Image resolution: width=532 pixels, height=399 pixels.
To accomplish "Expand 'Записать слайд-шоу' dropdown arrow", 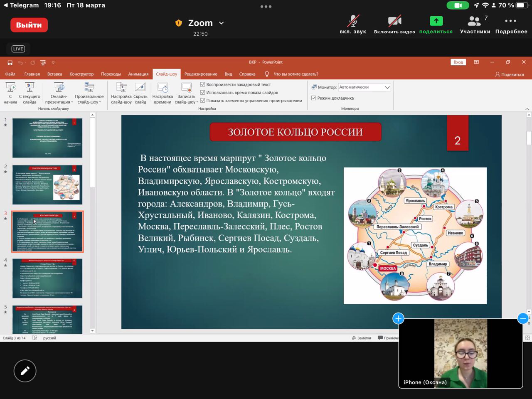I will tap(197, 102).
